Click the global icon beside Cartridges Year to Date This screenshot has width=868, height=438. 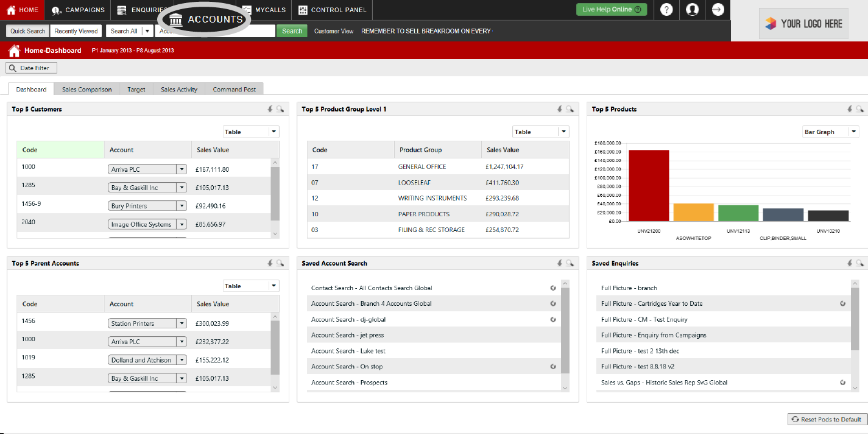click(x=842, y=303)
